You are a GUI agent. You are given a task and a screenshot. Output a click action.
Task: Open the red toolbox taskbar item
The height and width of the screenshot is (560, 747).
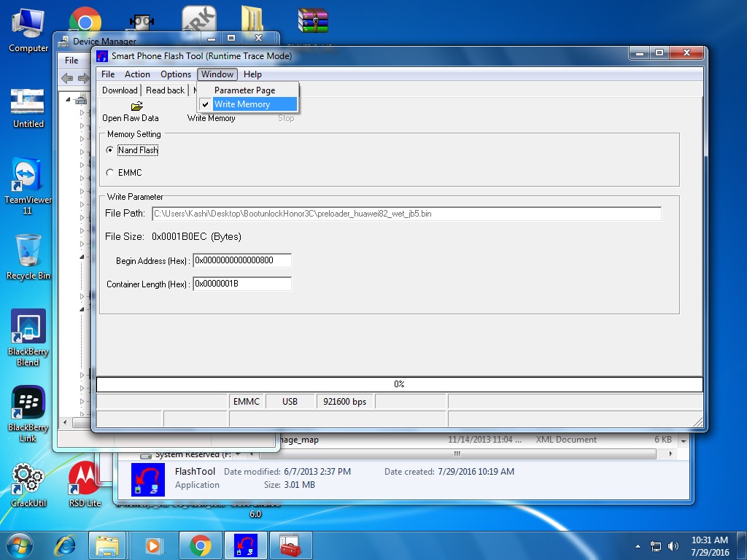coord(290,545)
